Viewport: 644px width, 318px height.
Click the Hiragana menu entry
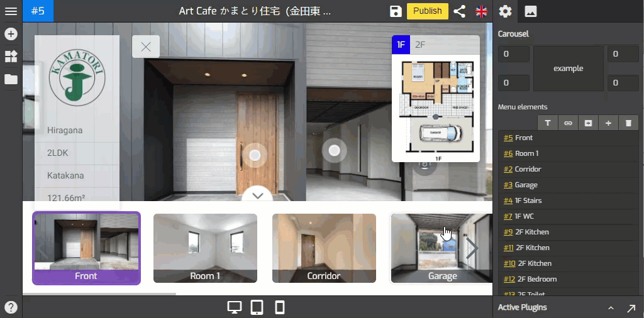(77, 131)
